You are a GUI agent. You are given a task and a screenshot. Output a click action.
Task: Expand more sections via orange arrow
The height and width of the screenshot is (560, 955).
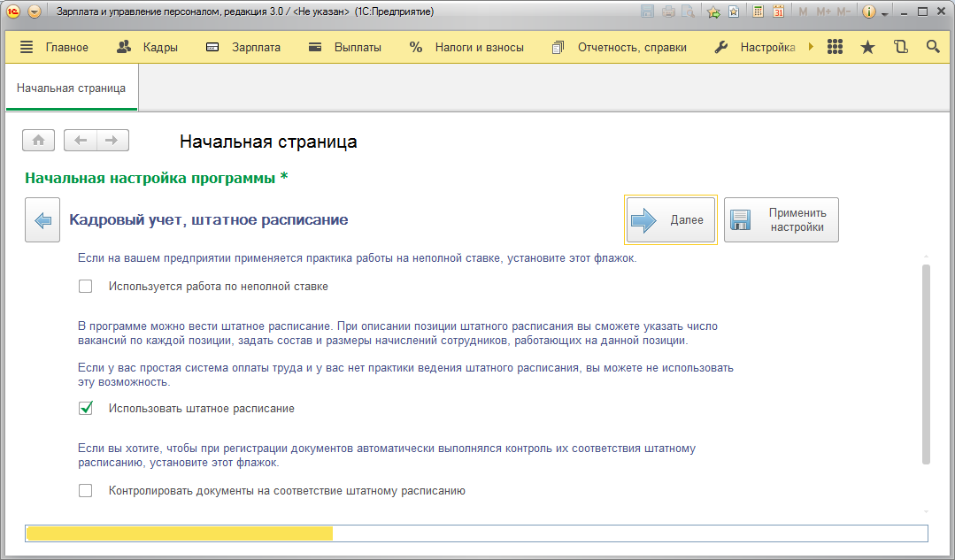[811, 47]
